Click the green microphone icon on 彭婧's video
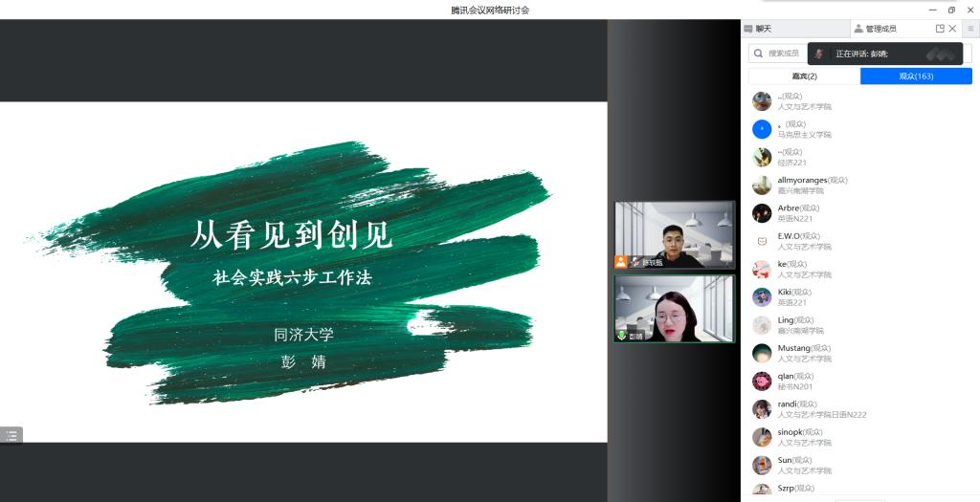The width and height of the screenshot is (980, 502). tap(621, 336)
